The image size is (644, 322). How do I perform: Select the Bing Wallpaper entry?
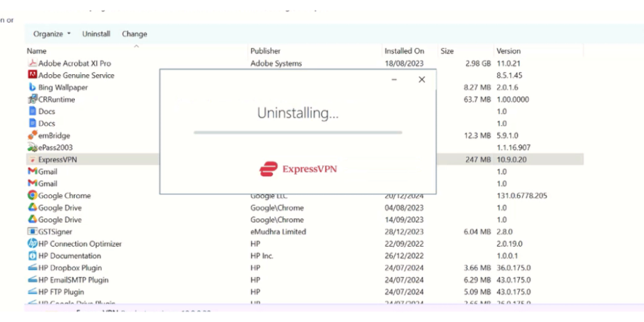pos(63,87)
